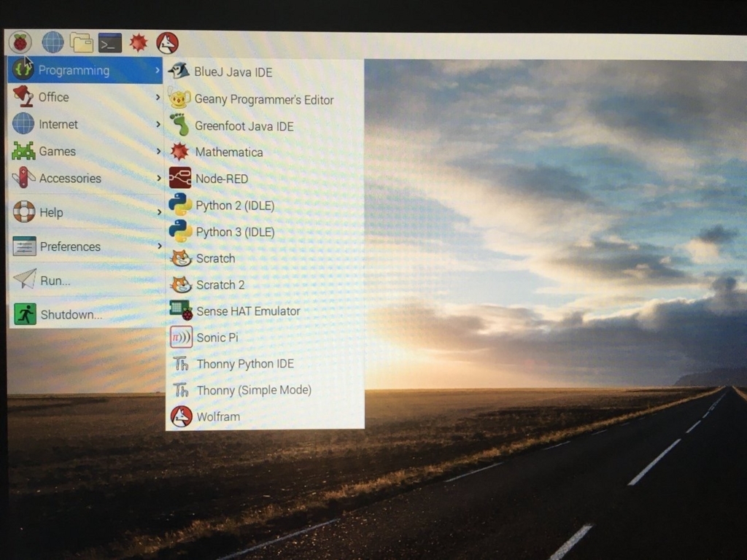Viewport: 747px width, 560px height.
Task: Launch the Terminal icon in taskbar
Action: pyautogui.click(x=110, y=43)
